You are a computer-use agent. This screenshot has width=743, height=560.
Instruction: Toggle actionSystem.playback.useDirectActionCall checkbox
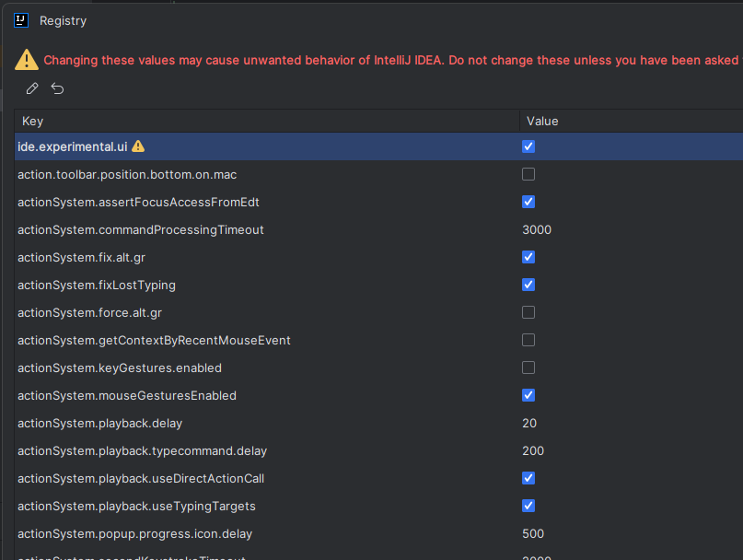[x=528, y=478]
